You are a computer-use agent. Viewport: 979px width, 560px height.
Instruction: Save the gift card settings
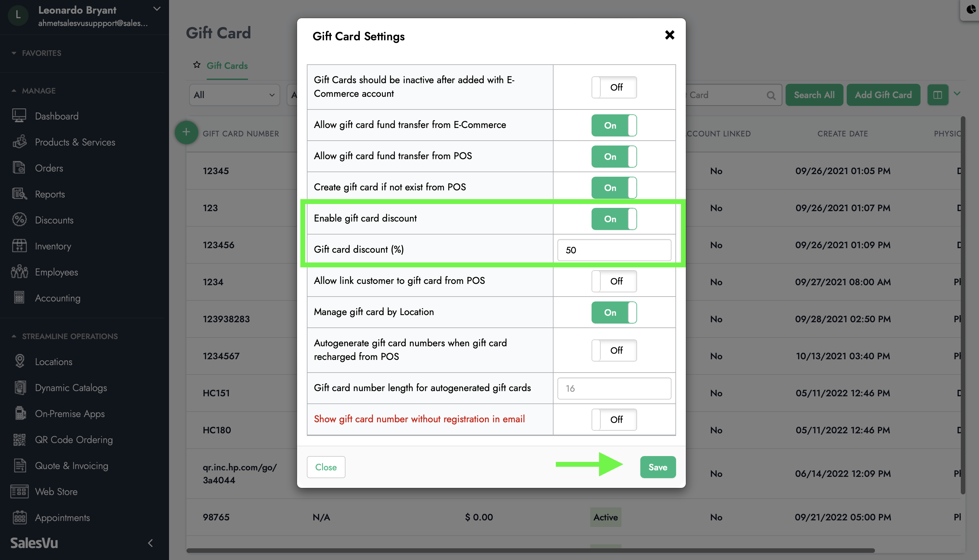(x=658, y=467)
